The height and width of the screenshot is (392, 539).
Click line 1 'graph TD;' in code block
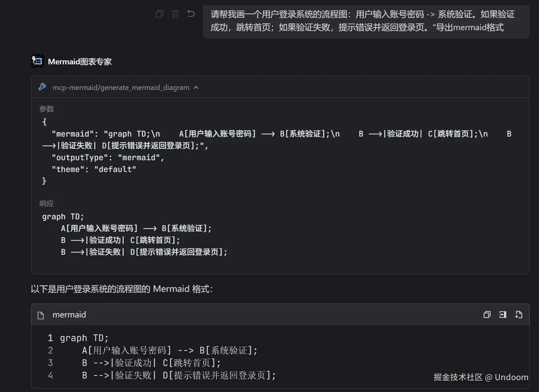[84, 338]
